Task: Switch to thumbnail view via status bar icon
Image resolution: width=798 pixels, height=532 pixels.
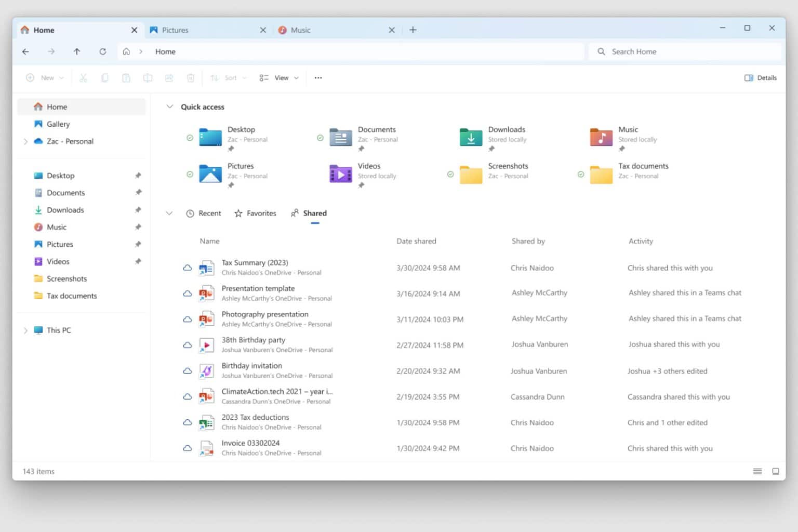Action: coord(776,471)
